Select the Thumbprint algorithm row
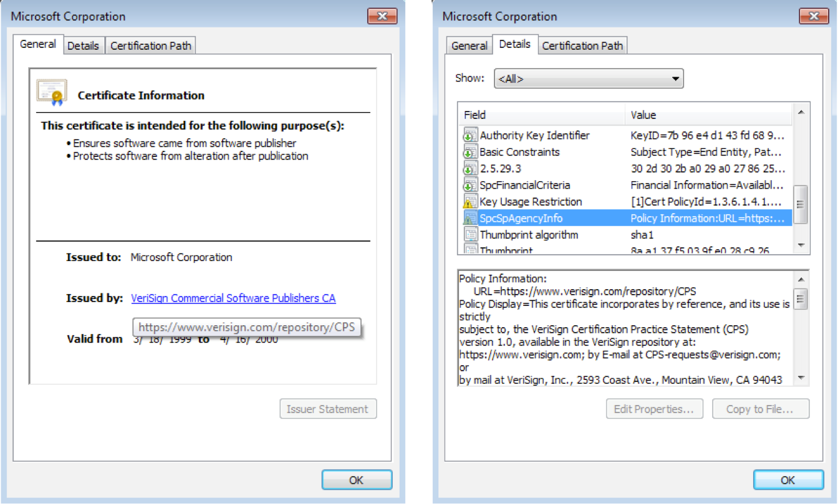 (626, 235)
